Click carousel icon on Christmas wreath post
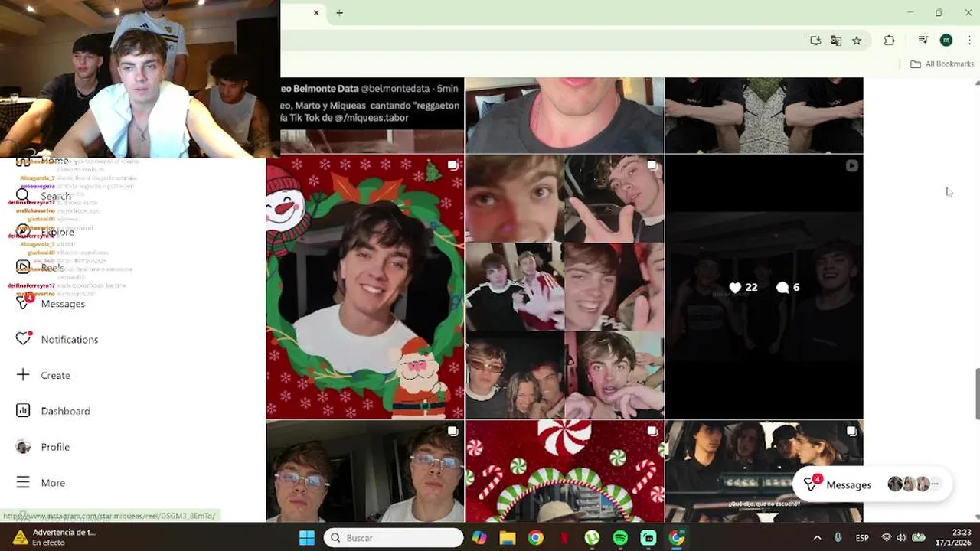This screenshot has width=980, height=551. [452, 165]
